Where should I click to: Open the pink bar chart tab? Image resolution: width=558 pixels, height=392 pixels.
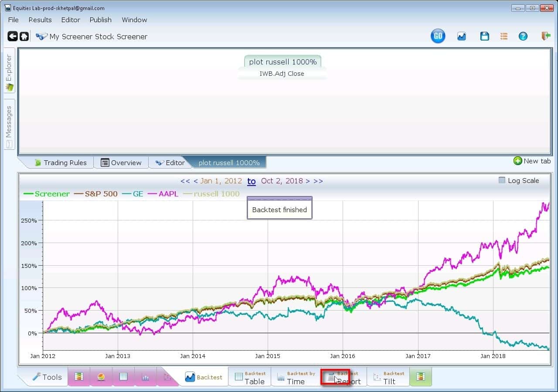coord(146,377)
